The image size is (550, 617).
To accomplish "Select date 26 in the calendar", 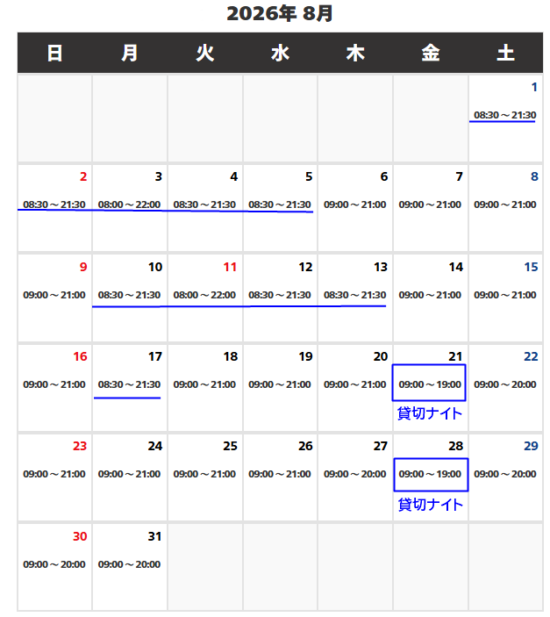I will 305,446.
